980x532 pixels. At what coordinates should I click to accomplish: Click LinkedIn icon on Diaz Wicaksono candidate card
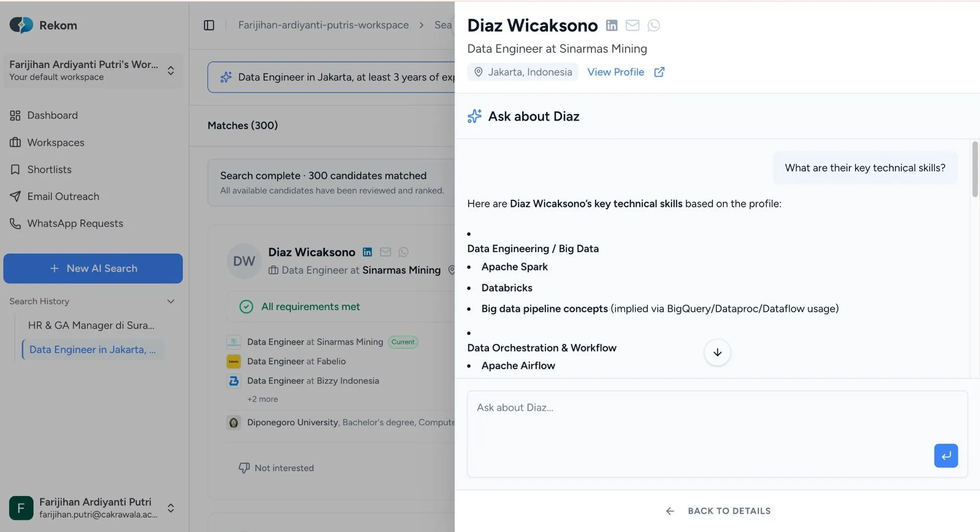coord(367,252)
